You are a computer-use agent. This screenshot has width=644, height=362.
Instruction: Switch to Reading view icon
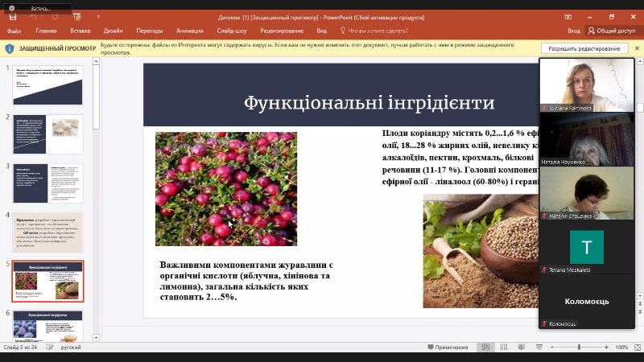520,348
